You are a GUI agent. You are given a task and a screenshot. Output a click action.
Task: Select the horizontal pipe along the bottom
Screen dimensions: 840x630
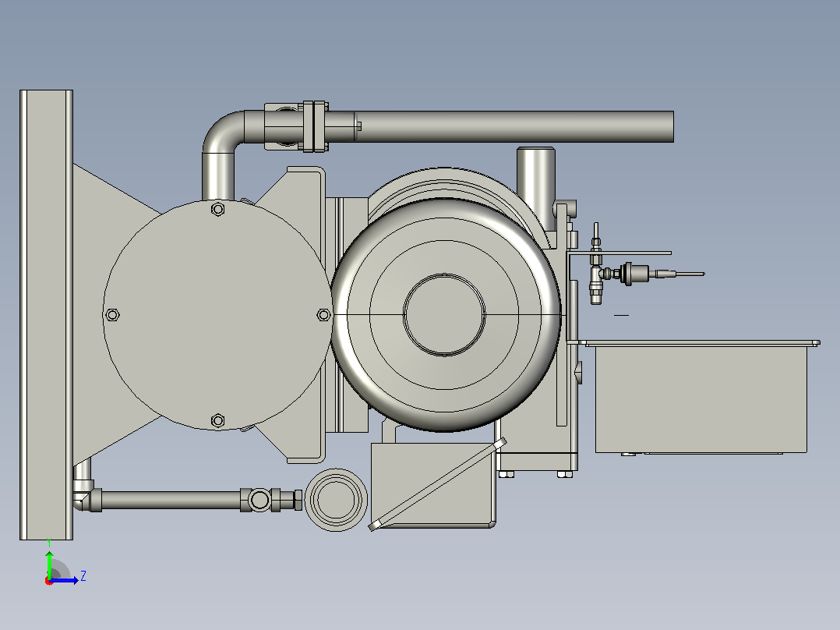click(x=171, y=500)
